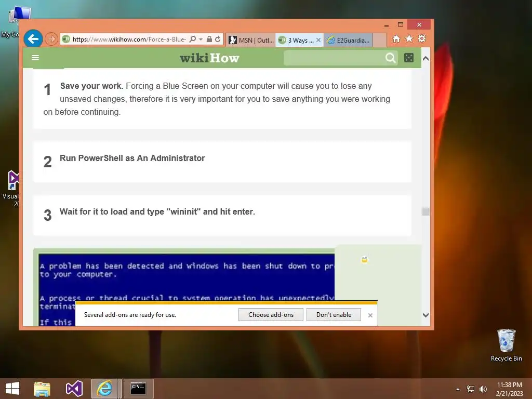This screenshot has height=399, width=532.
Task: Click the security lock icon in address bar
Action: tap(209, 39)
